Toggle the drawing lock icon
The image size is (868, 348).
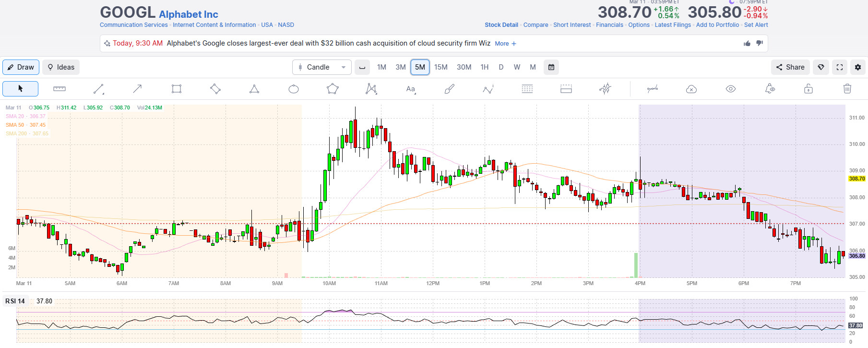(x=809, y=89)
